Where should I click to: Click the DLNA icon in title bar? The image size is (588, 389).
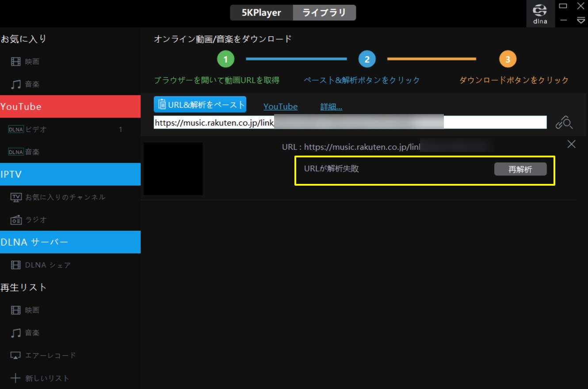pyautogui.click(x=540, y=14)
